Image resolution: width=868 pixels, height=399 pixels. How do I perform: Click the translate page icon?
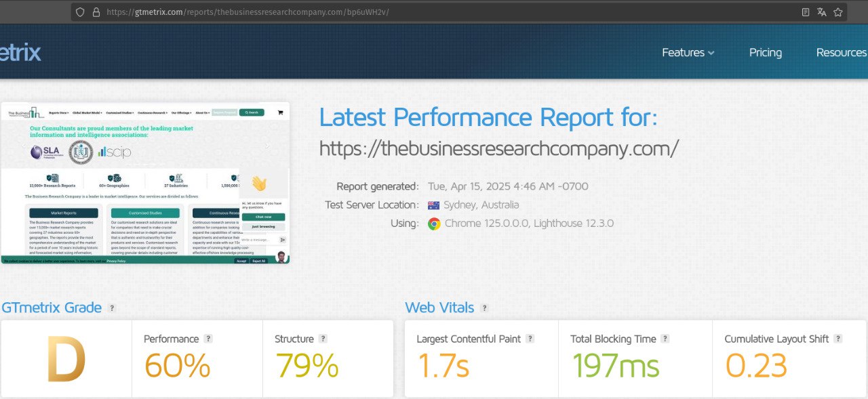pyautogui.click(x=822, y=12)
